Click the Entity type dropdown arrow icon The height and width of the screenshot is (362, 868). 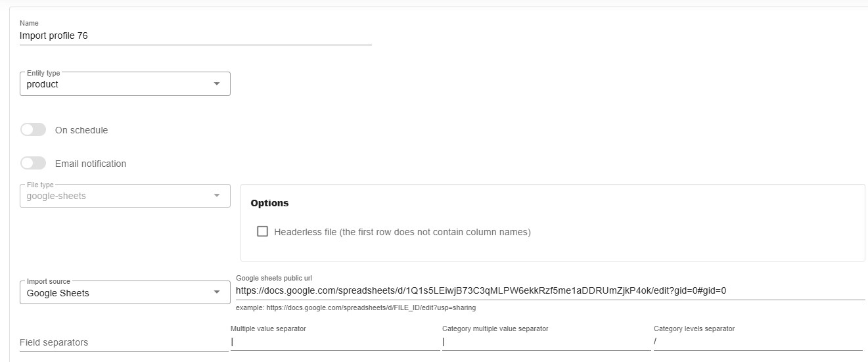[217, 84]
